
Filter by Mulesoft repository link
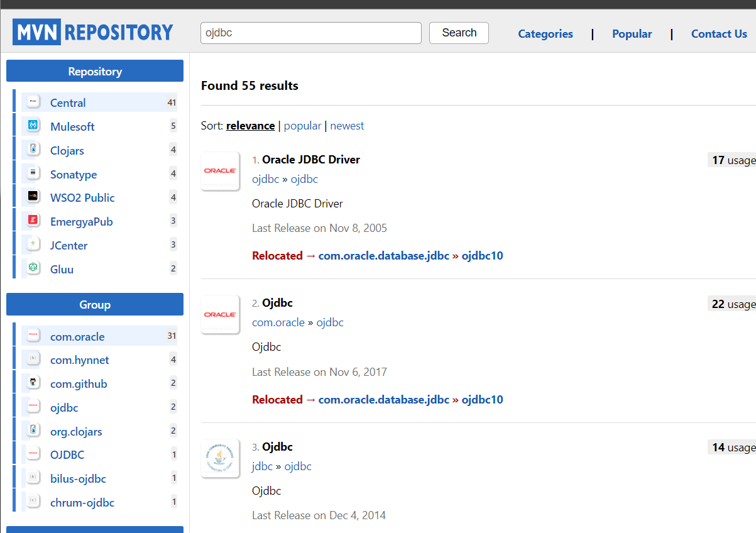click(x=72, y=126)
